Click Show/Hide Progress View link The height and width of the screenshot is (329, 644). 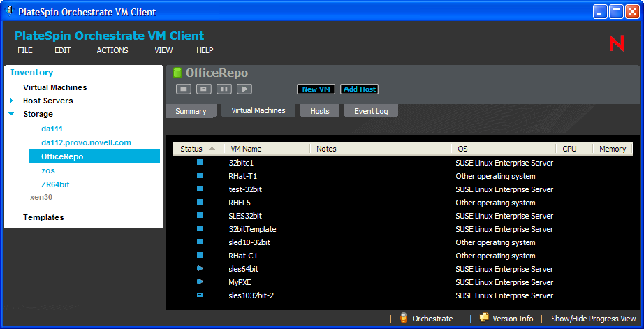point(594,319)
